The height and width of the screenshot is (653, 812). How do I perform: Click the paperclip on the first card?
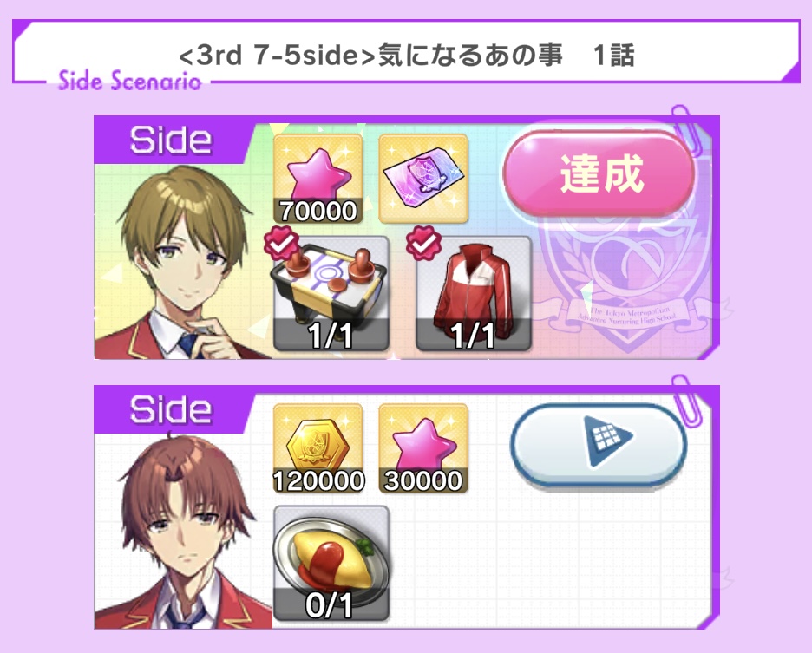685,129
